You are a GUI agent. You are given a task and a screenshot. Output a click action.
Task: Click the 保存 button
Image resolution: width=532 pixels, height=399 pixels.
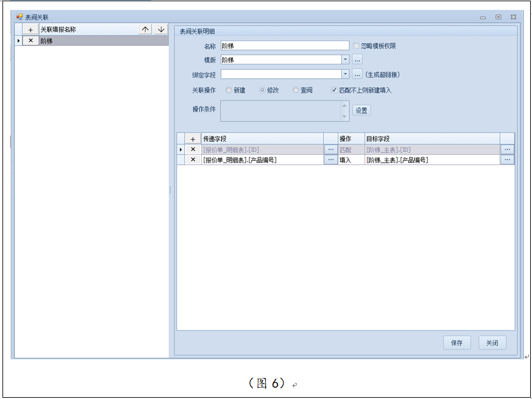point(457,343)
